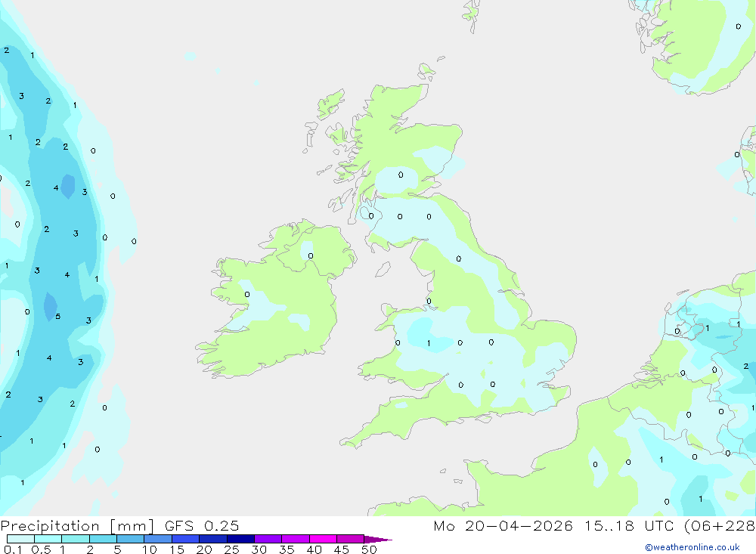
Task: Click the '10' legend scale label
Action: [x=150, y=549]
